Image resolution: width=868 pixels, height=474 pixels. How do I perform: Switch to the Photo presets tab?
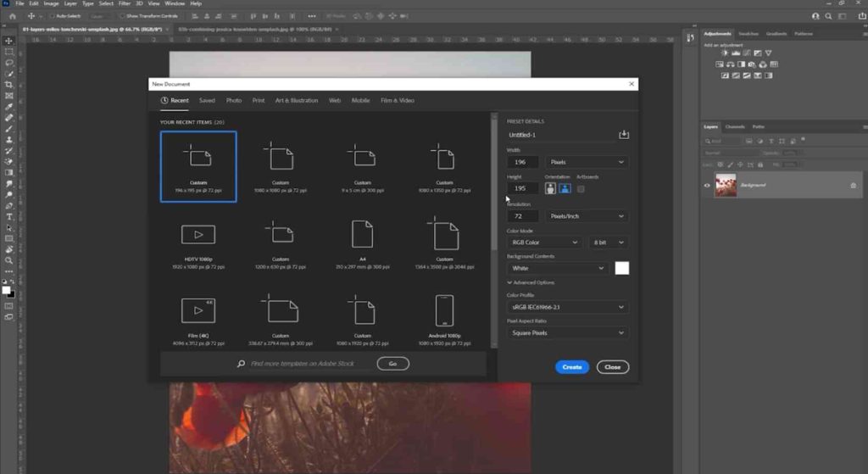coord(234,101)
